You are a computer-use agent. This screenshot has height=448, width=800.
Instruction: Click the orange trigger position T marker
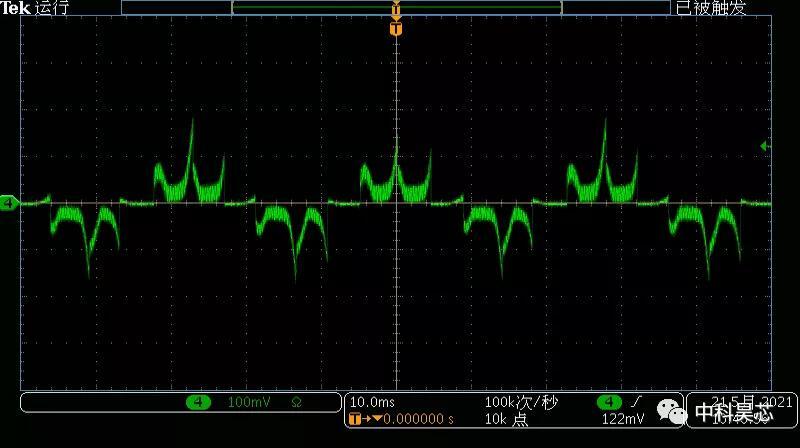(x=396, y=28)
